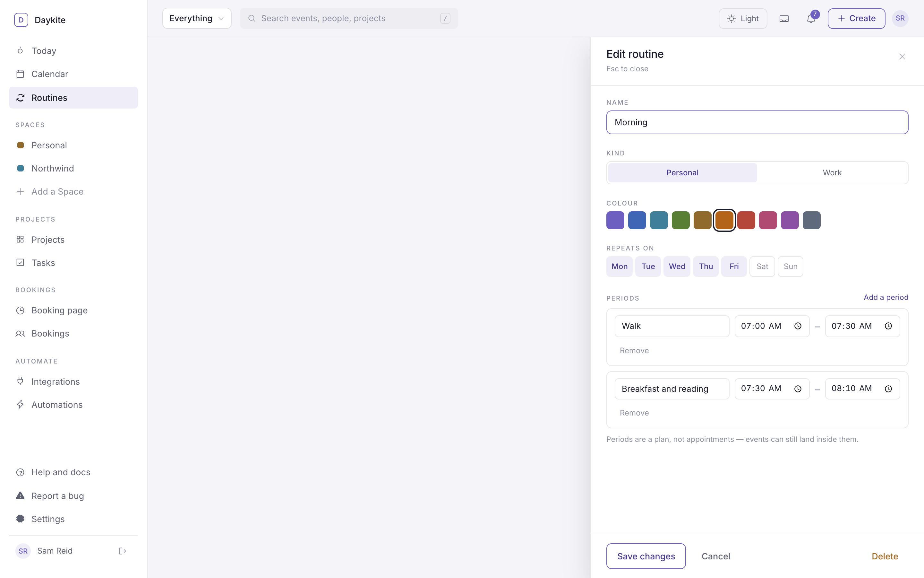Open clock picker for Breakfast start time
The image size is (924, 578).
click(798, 389)
